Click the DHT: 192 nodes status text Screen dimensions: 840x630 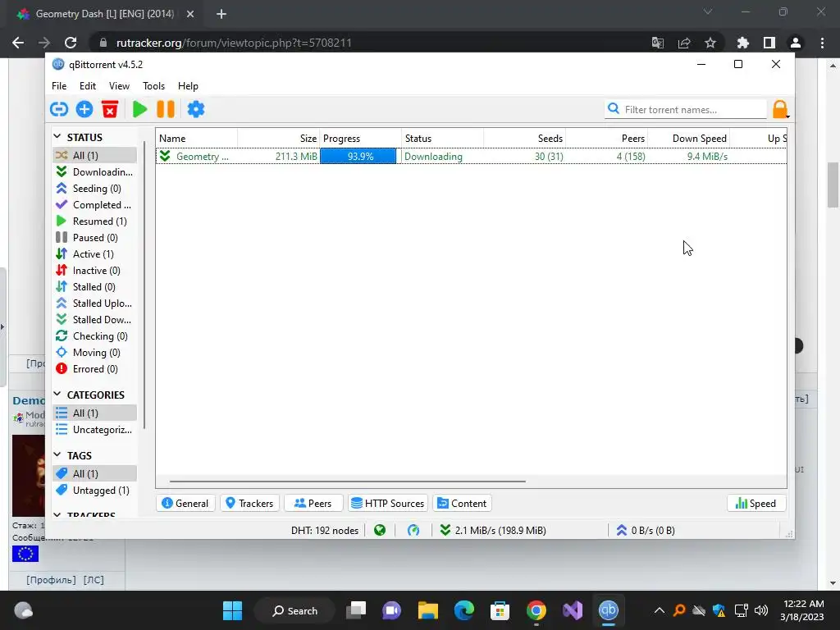tap(325, 531)
